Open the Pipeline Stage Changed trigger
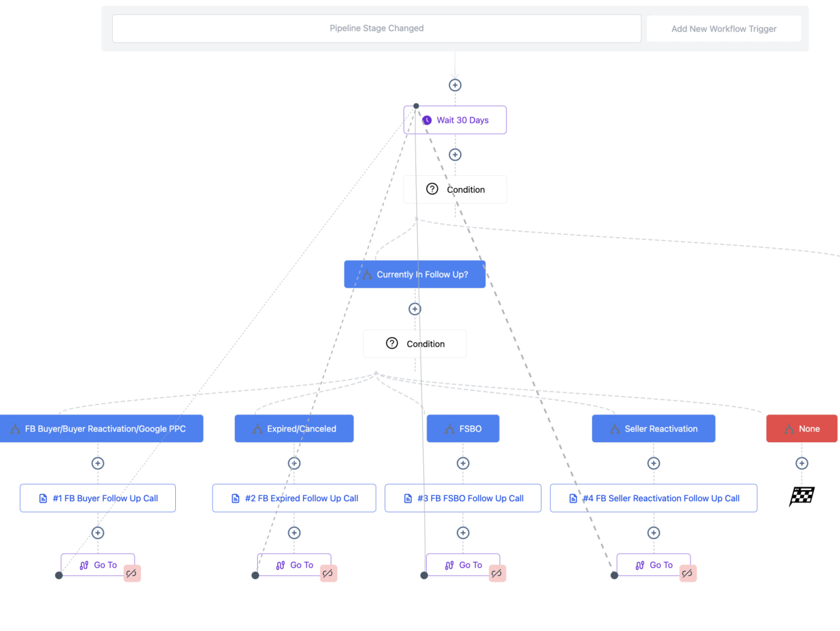Screen dimensions: 840x631 pos(377,29)
